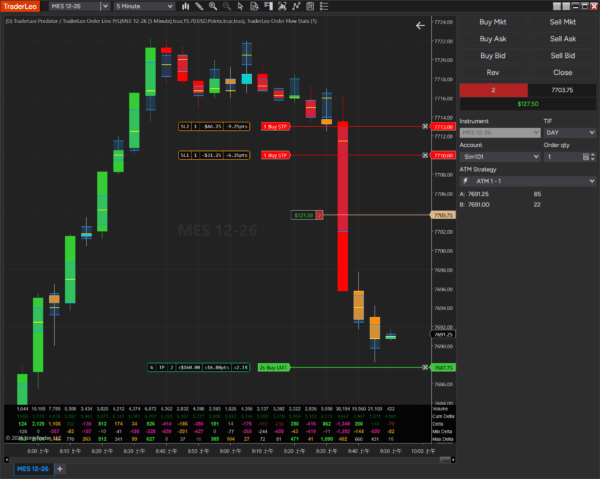Click the crosshair frame toolbar icon
This screenshot has height=479, width=600.
(x=282, y=6)
